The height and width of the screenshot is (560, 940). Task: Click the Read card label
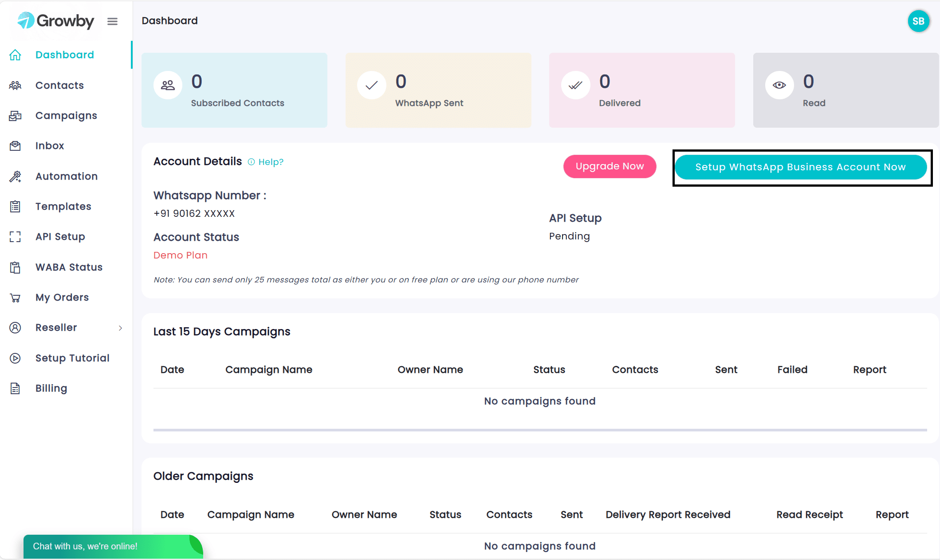pos(814,103)
